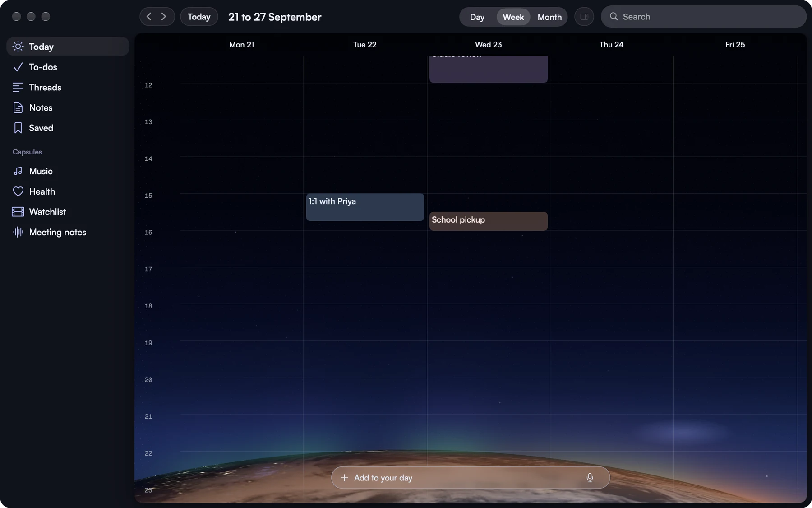Select the Mon 21 day header
The width and height of the screenshot is (812, 508).
242,45
